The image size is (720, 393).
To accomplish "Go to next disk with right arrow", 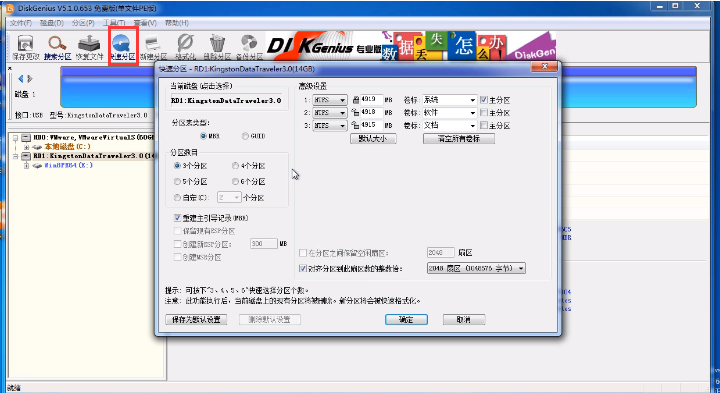I will (30, 79).
